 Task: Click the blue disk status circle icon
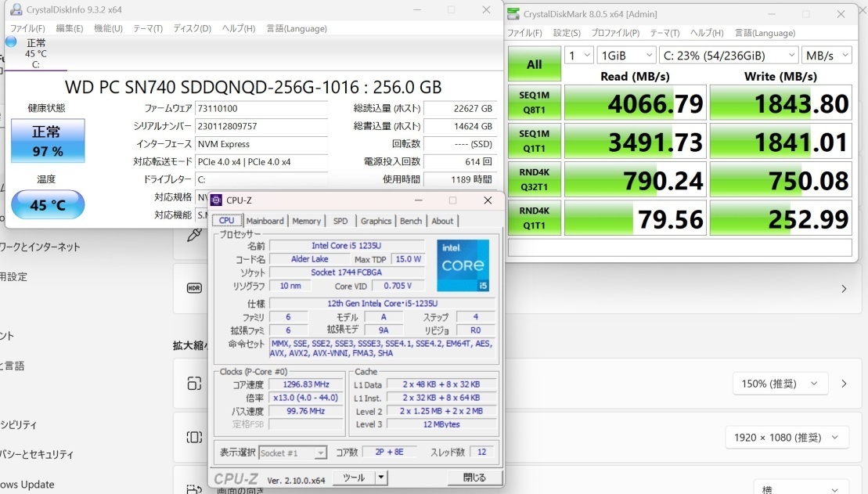pos(11,41)
